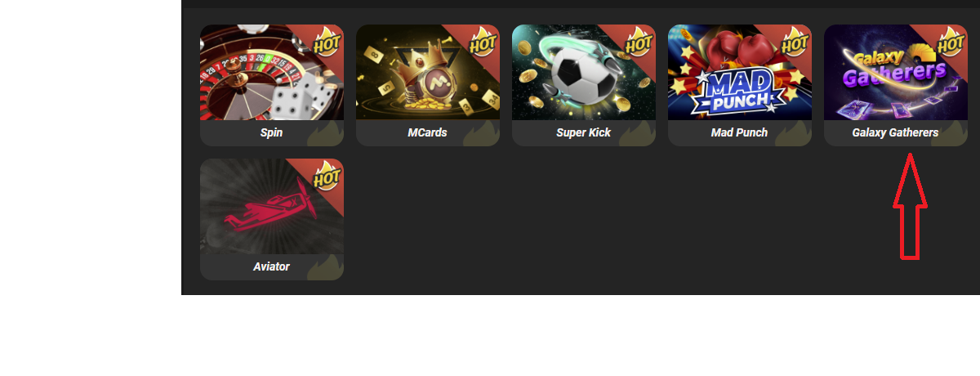
Task: Click the Aviator title label
Action: (272, 266)
